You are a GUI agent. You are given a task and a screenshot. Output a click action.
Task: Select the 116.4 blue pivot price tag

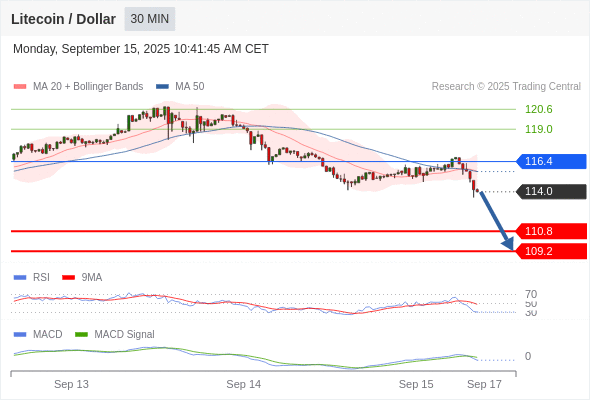pos(551,161)
